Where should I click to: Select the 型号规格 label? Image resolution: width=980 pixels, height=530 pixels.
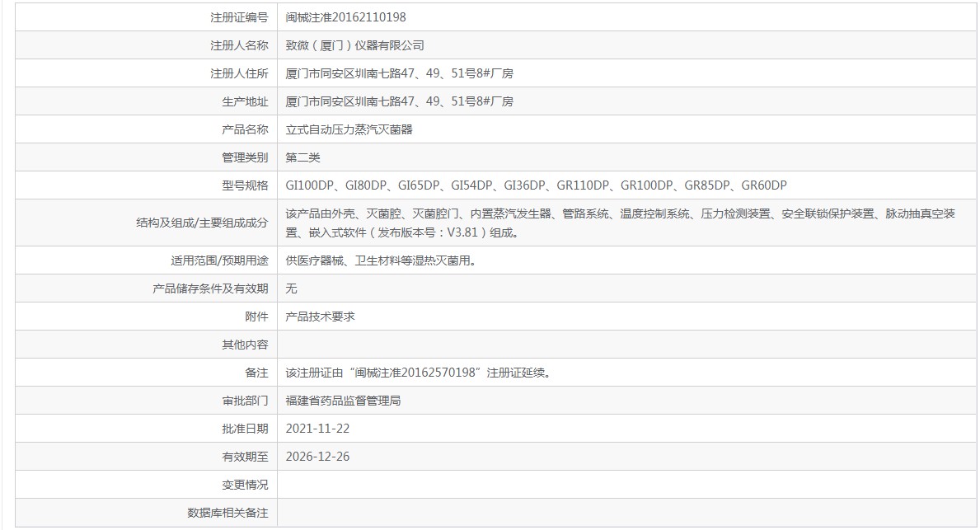[245, 185]
